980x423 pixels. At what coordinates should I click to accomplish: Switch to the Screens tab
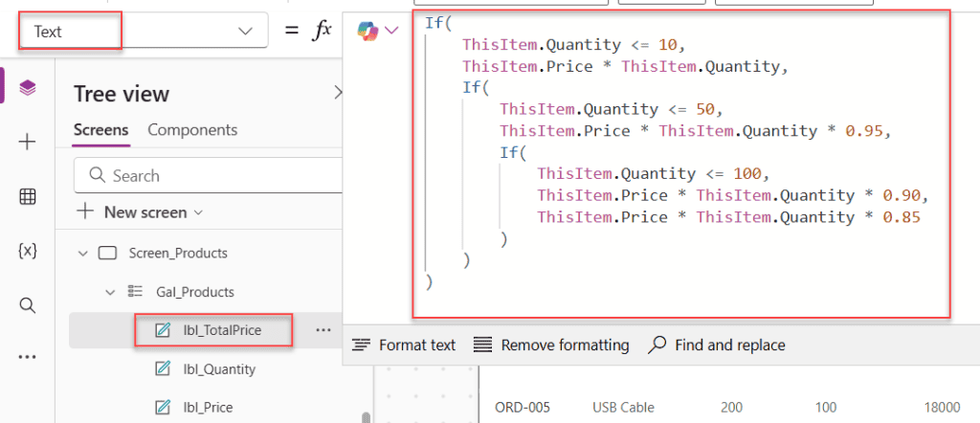[x=101, y=130]
